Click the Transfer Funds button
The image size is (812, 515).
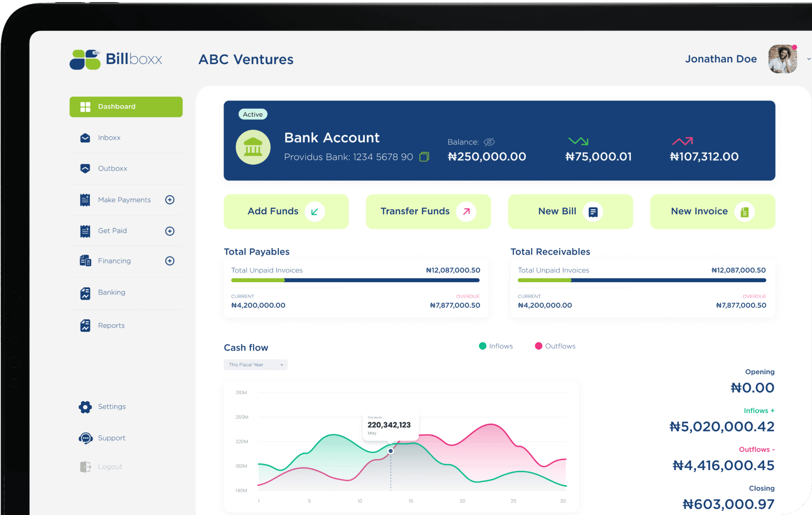(428, 211)
